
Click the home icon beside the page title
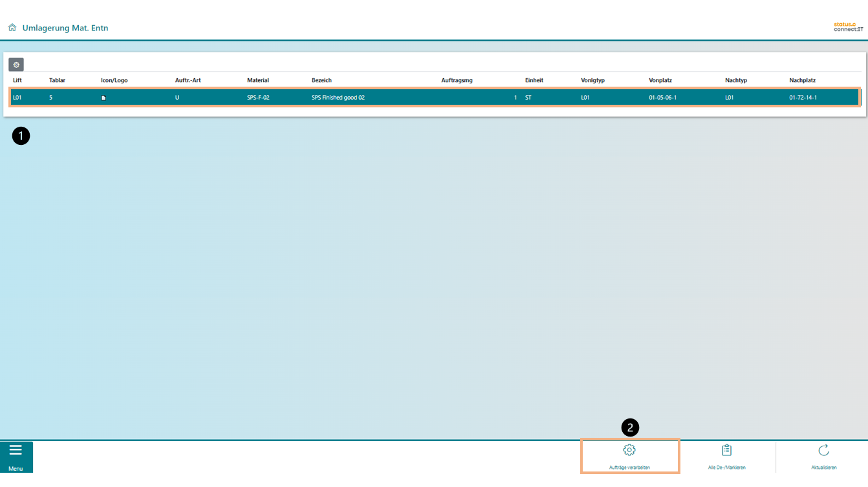pos(12,28)
